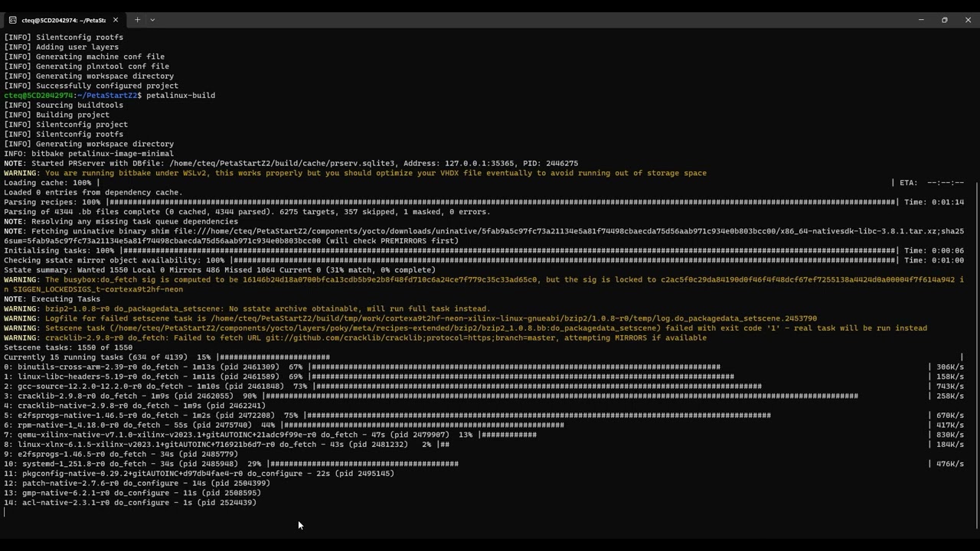
Task: Click the cracklib 'Failed to fetch URL' warning
Action: point(355,337)
